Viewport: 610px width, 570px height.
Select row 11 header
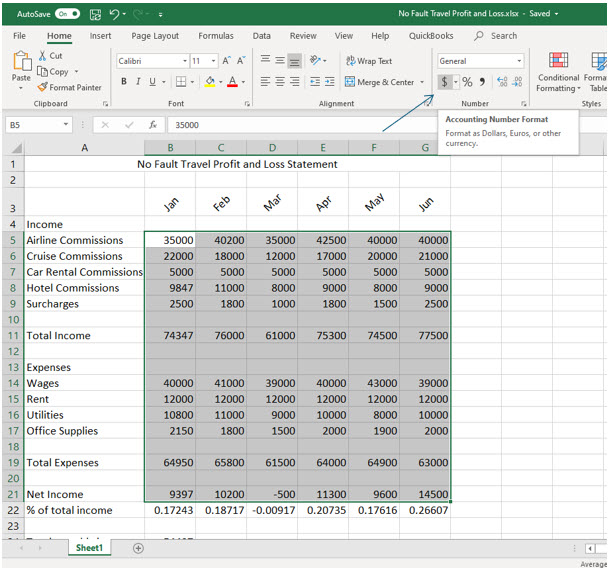13,335
